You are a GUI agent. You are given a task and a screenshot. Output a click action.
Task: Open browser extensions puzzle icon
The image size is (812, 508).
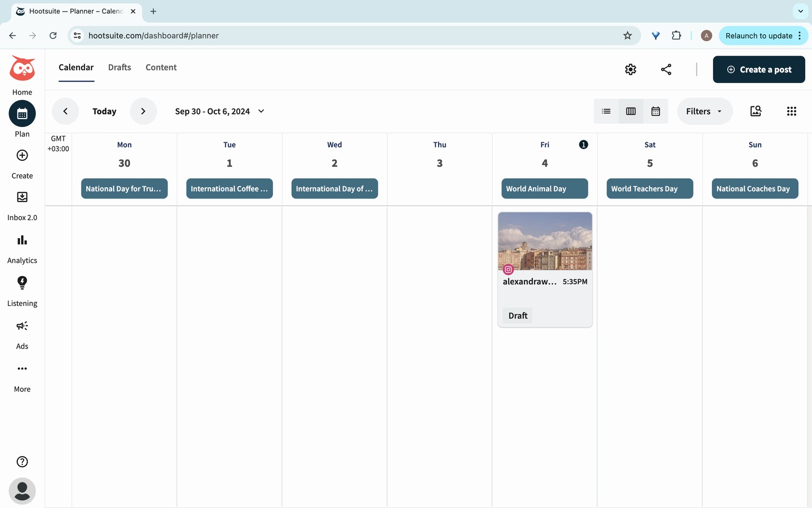pos(676,35)
